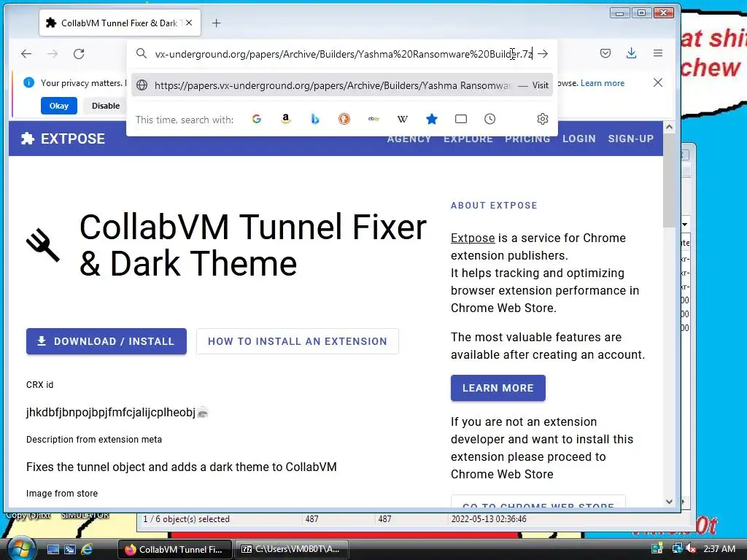Search this time with DuckDuckGo icon

(x=344, y=119)
